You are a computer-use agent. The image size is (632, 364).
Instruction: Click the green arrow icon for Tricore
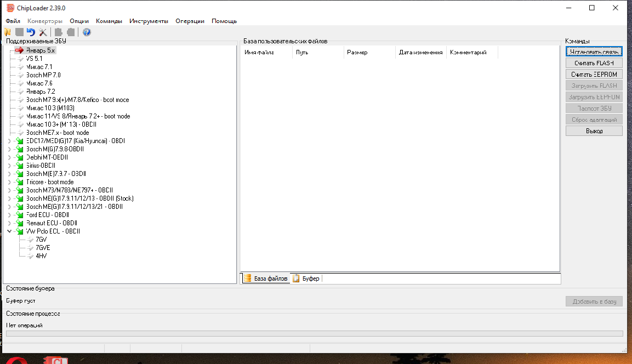point(20,182)
